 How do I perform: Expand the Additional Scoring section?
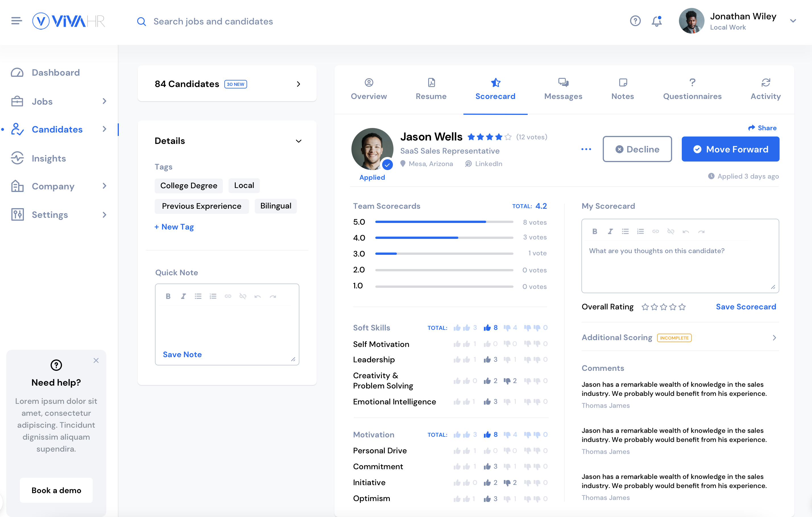(774, 338)
